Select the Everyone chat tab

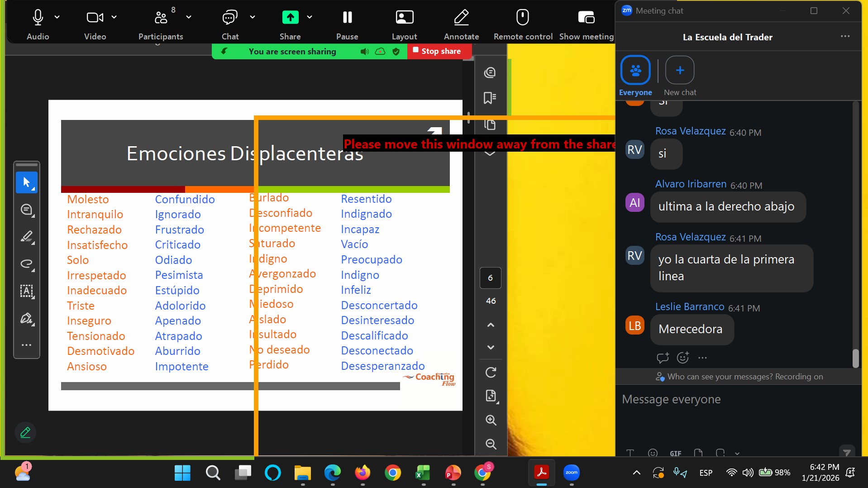635,71
